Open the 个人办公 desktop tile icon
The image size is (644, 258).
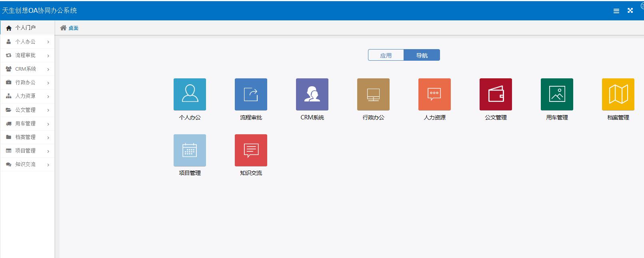(190, 94)
